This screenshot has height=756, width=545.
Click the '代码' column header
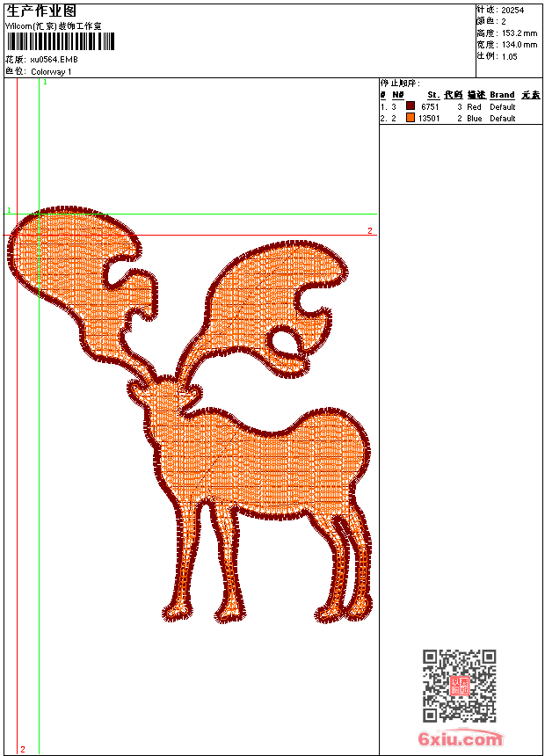pos(454,95)
